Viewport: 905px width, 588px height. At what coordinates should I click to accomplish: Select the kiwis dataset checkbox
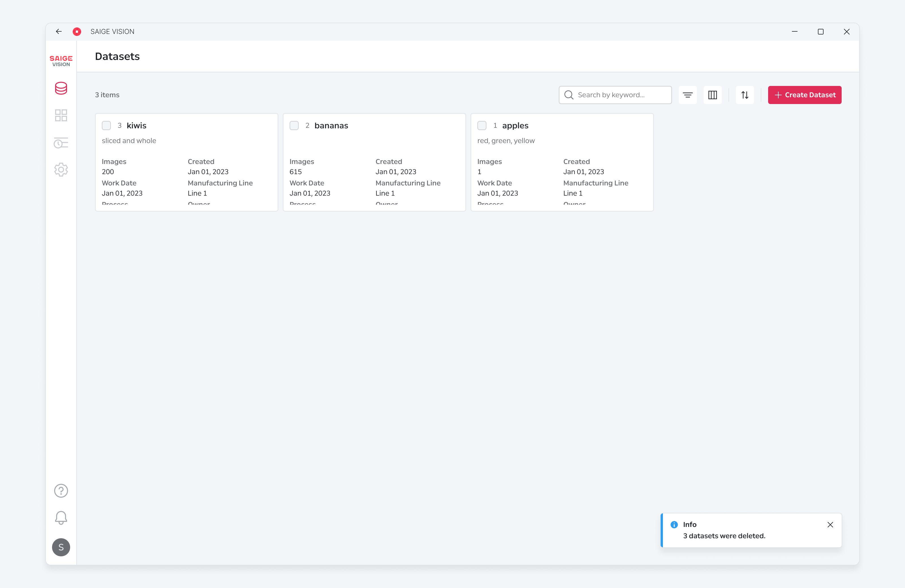tap(106, 126)
